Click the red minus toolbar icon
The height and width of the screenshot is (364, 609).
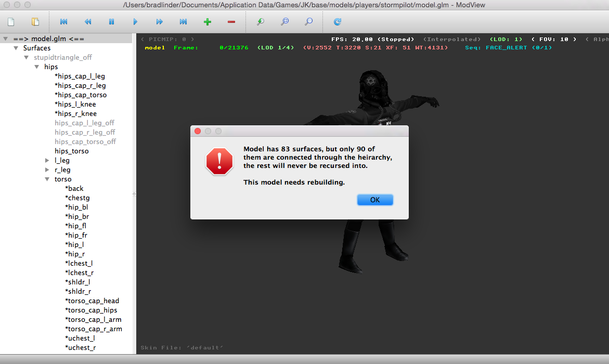[231, 22]
